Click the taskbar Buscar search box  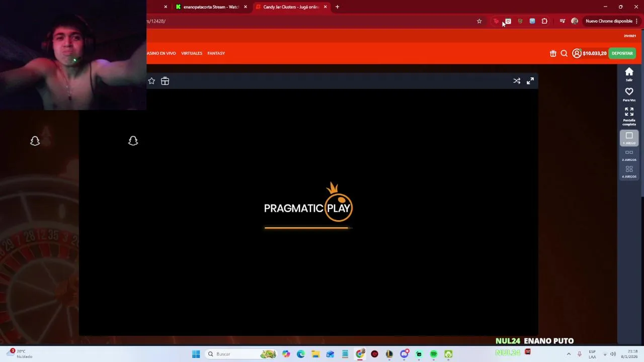pos(242,354)
